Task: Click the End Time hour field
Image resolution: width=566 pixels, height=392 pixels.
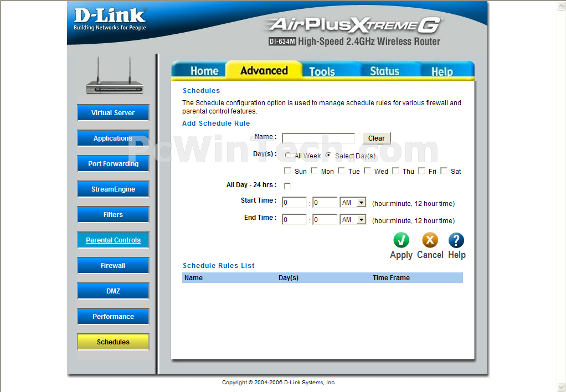Action: pos(294,219)
